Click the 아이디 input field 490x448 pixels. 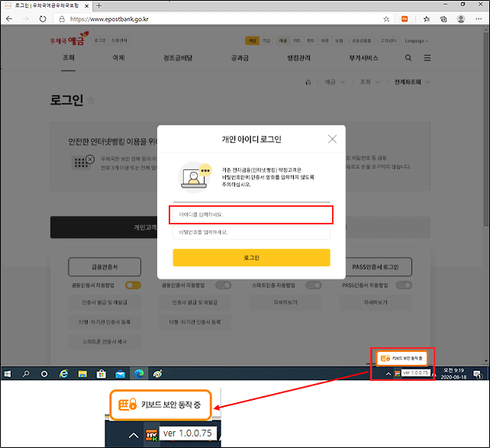[251, 214]
